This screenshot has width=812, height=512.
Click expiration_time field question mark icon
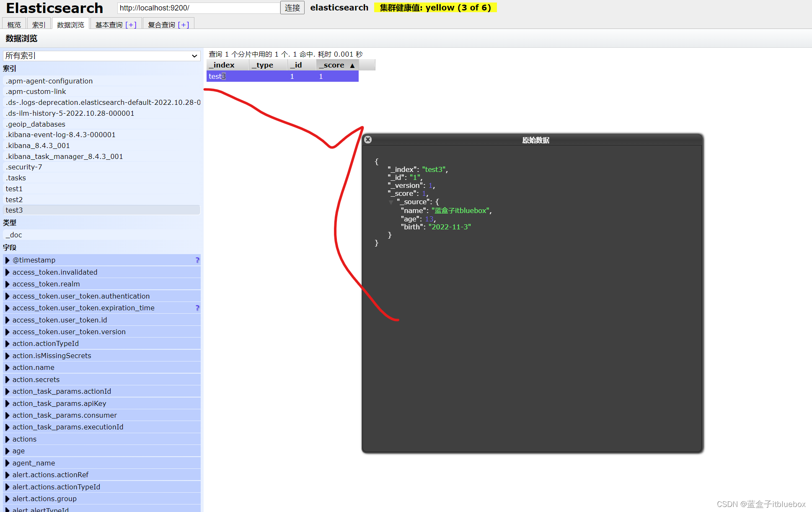[x=197, y=308]
